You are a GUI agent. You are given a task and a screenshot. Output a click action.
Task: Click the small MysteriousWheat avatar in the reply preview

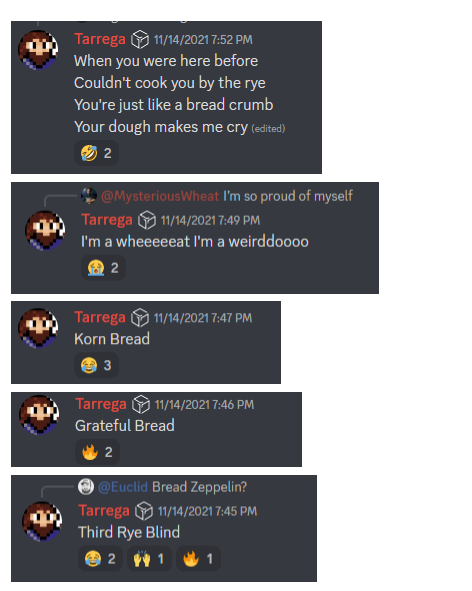pos(89,196)
